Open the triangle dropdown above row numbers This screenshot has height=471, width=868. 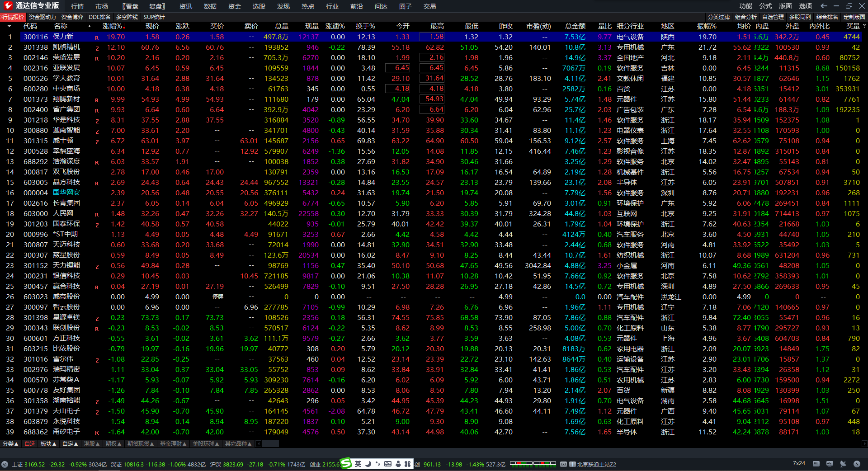click(x=9, y=26)
